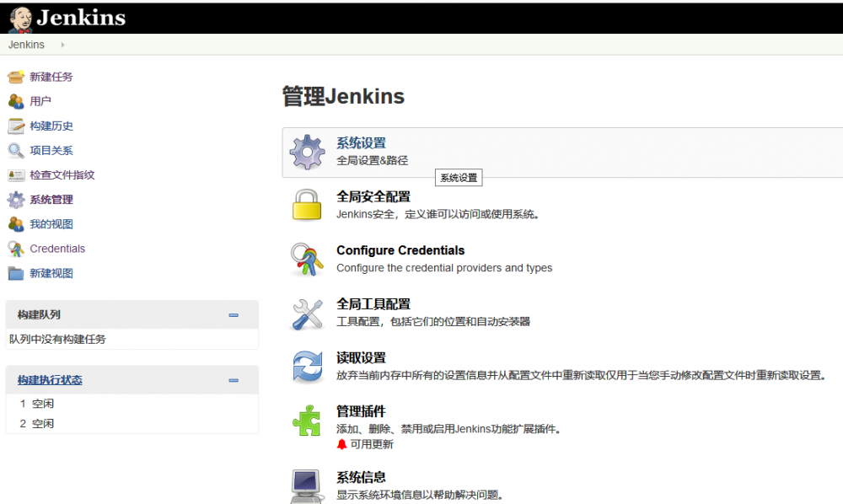Click the 检查文件指纹 fingerprint icon
The width and height of the screenshot is (843, 504).
(x=15, y=174)
